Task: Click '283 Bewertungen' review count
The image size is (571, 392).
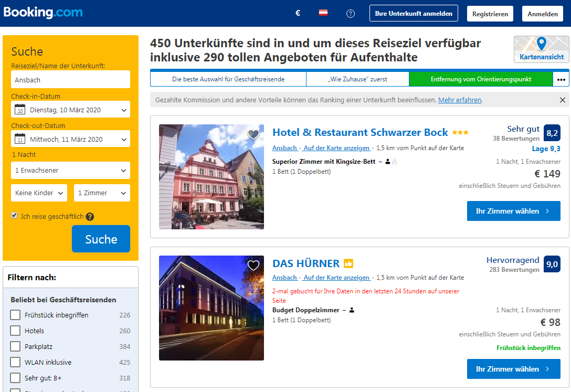Action: (x=514, y=270)
